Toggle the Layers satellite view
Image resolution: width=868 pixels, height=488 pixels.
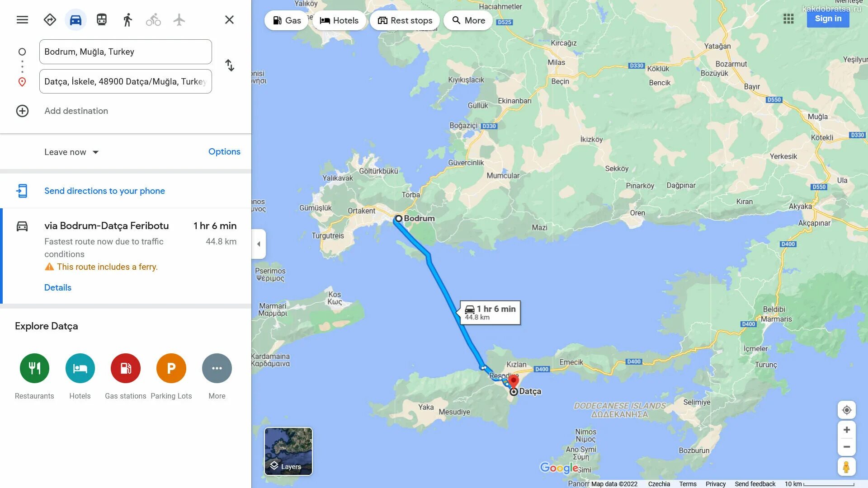(x=288, y=451)
